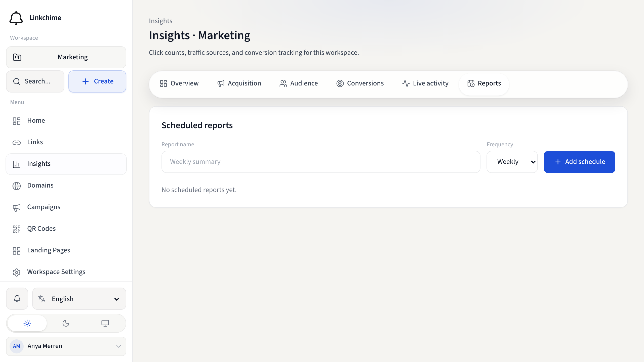
Task: Click the Report name input field
Action: click(x=321, y=162)
